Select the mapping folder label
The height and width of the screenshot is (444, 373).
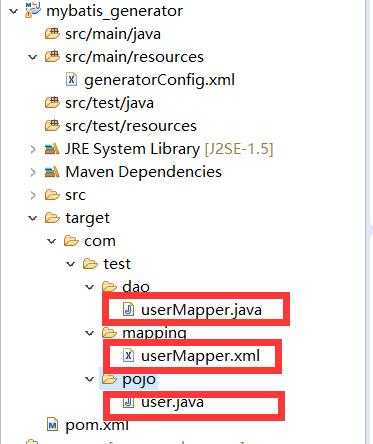pyautogui.click(x=154, y=333)
